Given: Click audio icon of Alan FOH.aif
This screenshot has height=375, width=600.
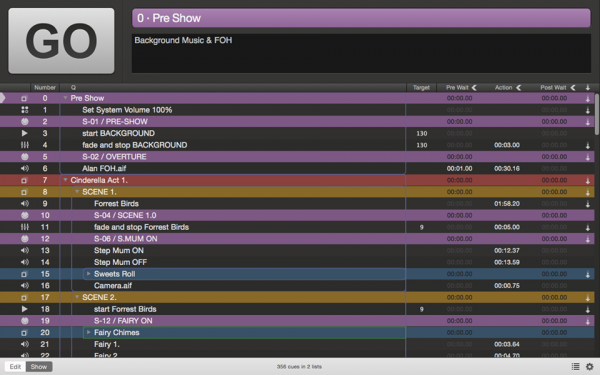Looking at the screenshot, I should click(24, 168).
